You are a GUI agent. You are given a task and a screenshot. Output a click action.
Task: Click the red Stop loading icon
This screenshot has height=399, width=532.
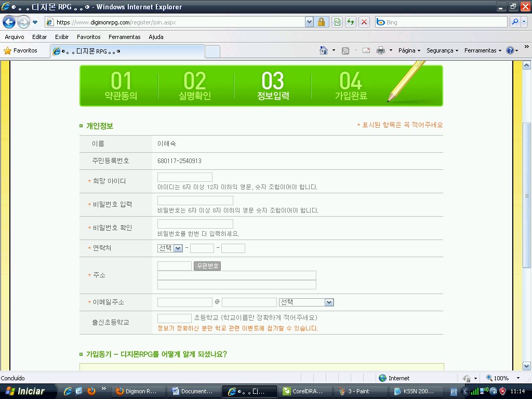[x=364, y=22]
